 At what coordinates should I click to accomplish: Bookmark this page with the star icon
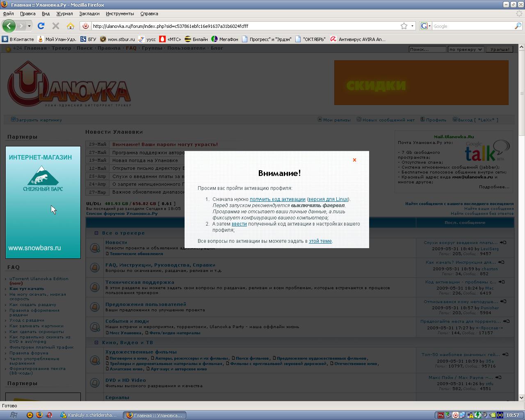coord(404,26)
